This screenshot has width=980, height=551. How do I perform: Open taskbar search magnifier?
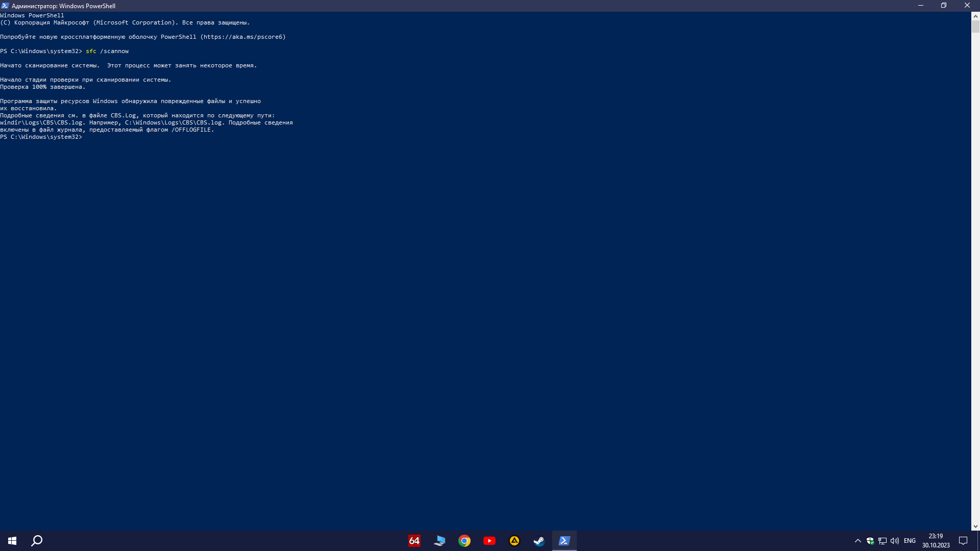37,541
